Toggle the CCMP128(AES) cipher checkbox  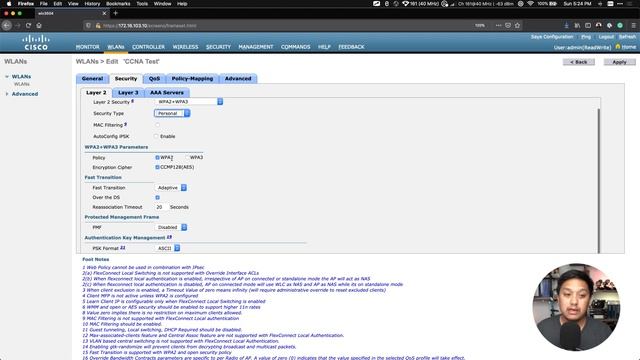click(157, 167)
